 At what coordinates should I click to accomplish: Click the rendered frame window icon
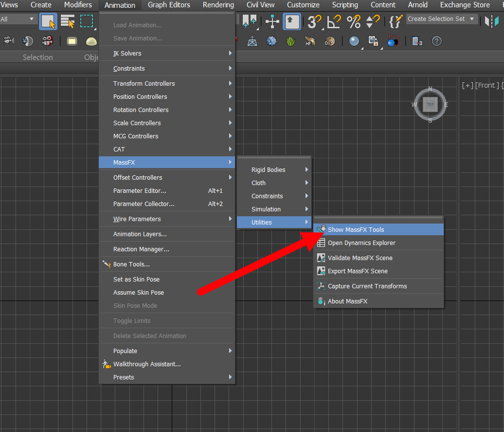pos(393,41)
